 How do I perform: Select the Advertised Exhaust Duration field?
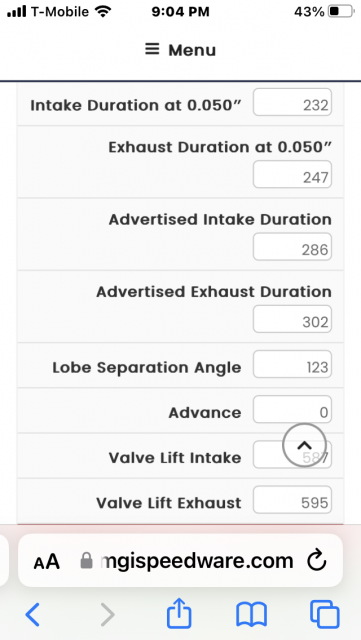click(x=292, y=319)
